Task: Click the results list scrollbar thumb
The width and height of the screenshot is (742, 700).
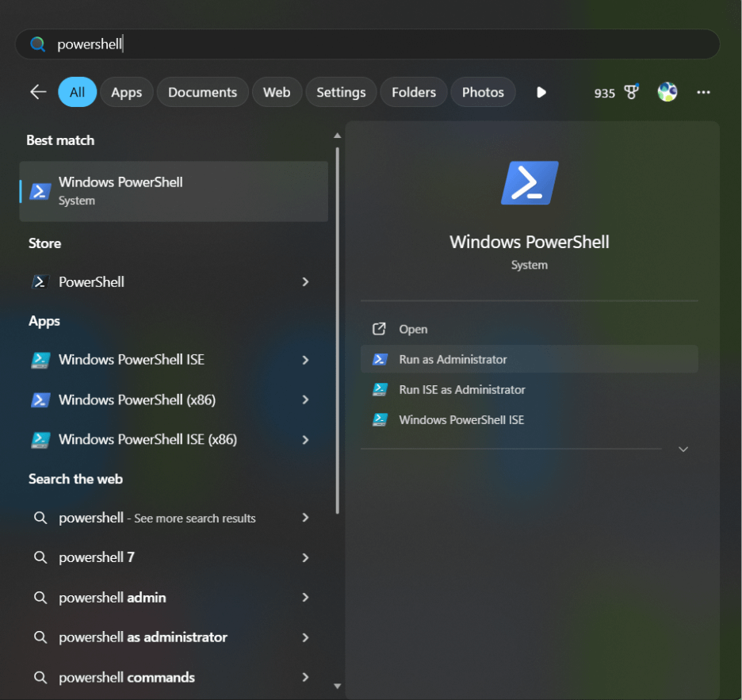Action: 338,331
